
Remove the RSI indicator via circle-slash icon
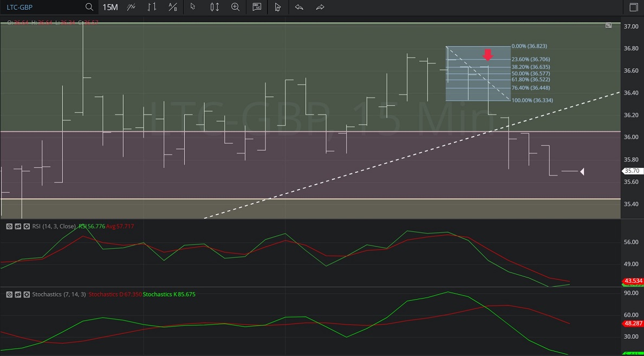point(9,226)
